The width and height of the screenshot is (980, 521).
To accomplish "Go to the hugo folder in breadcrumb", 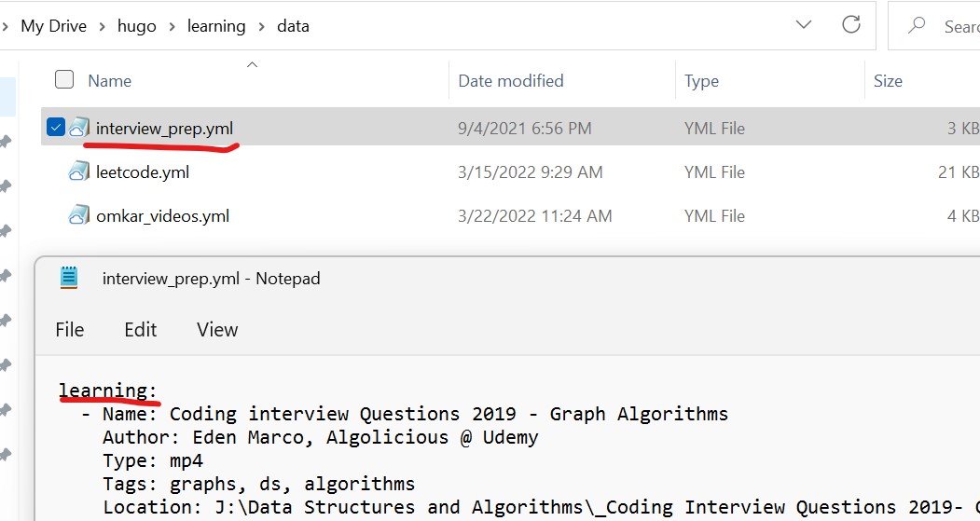I will click(136, 26).
